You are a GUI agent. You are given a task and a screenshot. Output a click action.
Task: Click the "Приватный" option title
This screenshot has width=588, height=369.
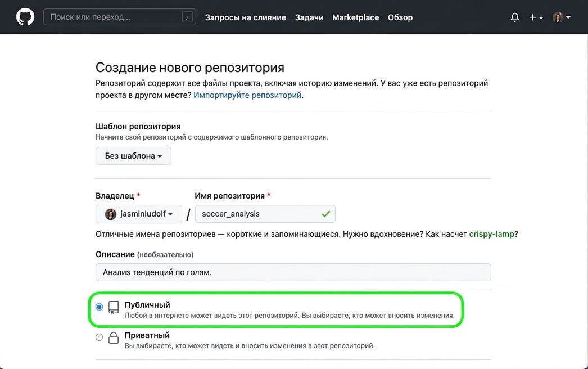(x=147, y=335)
